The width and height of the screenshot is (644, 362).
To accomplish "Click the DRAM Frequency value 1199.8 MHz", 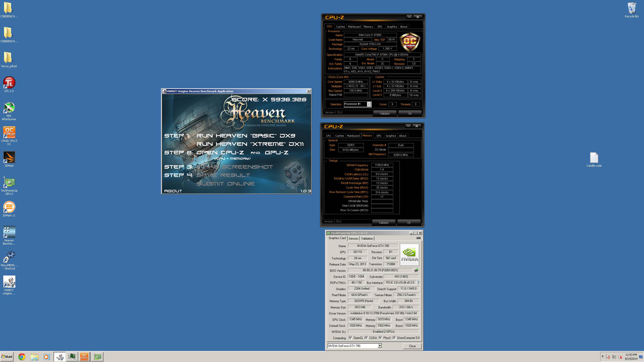I will (382, 165).
